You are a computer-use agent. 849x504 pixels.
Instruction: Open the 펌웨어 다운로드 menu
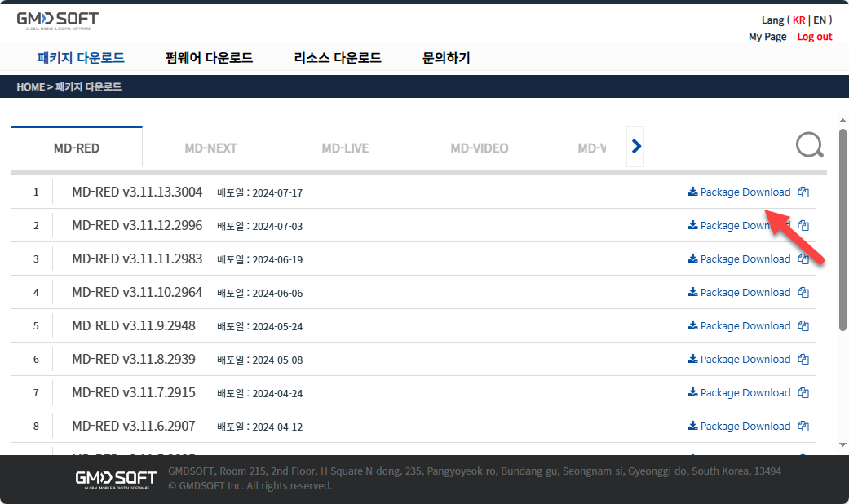pos(209,57)
